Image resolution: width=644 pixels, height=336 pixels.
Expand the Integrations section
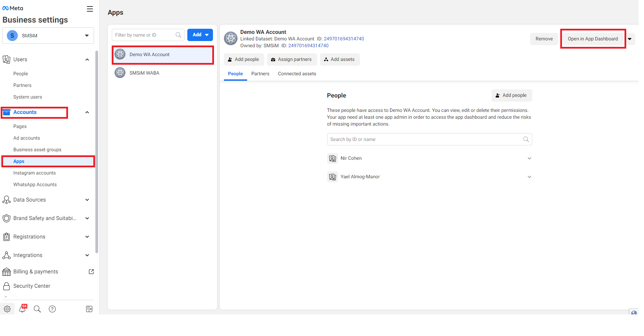87,255
